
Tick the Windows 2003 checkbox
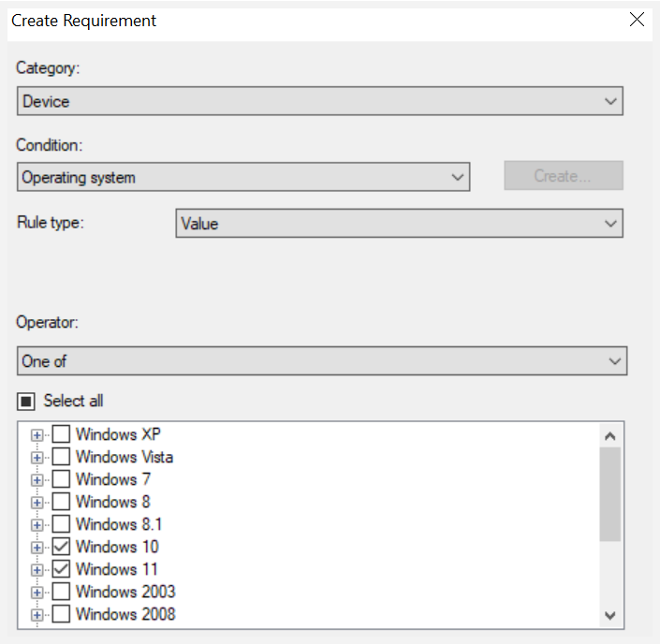[61, 592]
